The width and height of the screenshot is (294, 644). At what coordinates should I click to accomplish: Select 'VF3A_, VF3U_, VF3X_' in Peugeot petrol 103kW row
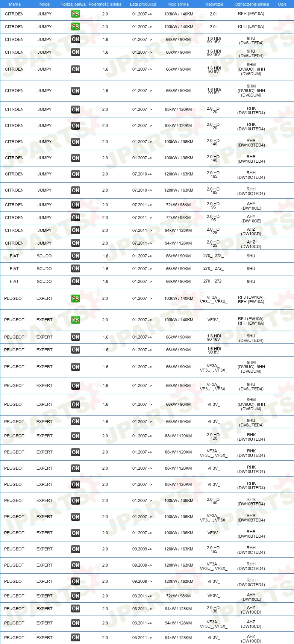coord(214,299)
